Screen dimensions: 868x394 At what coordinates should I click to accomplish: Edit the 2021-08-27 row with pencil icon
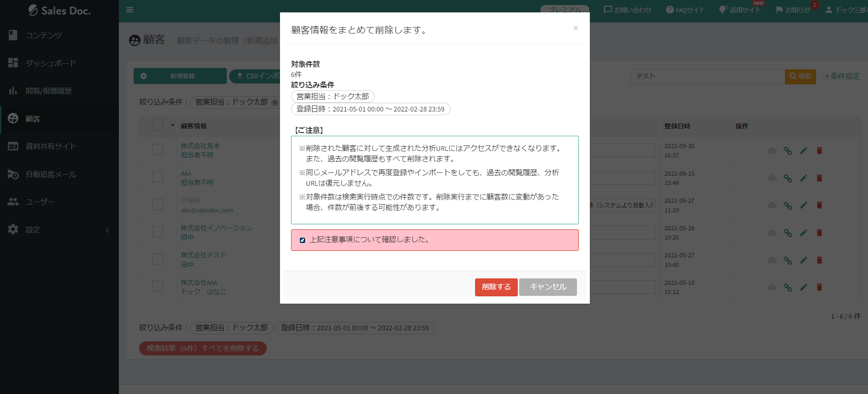point(803,205)
